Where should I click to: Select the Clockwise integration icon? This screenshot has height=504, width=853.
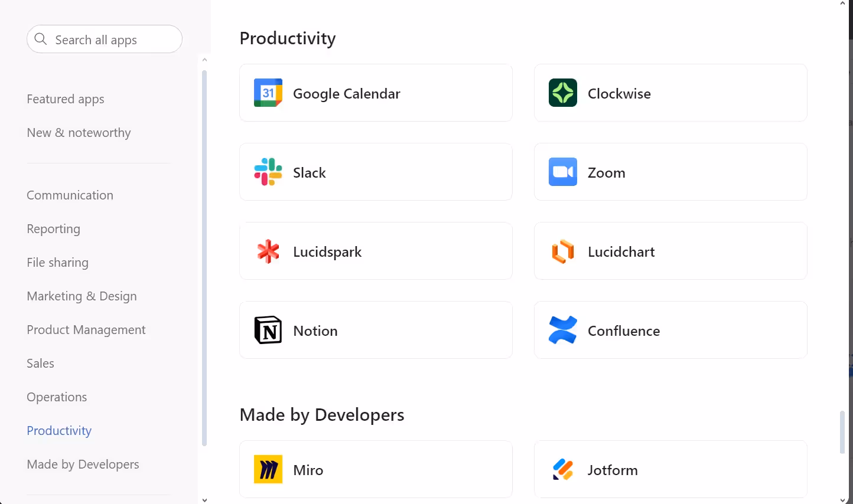tap(562, 93)
